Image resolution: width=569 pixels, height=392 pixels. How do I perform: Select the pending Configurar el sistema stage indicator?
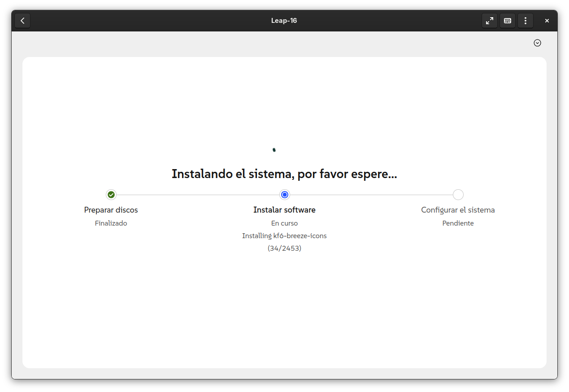[x=458, y=195]
